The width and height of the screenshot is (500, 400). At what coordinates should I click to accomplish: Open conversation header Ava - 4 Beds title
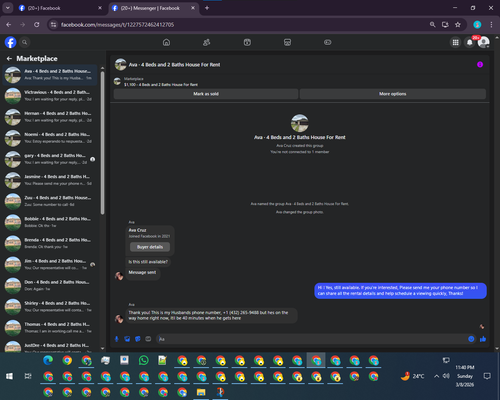point(174,65)
